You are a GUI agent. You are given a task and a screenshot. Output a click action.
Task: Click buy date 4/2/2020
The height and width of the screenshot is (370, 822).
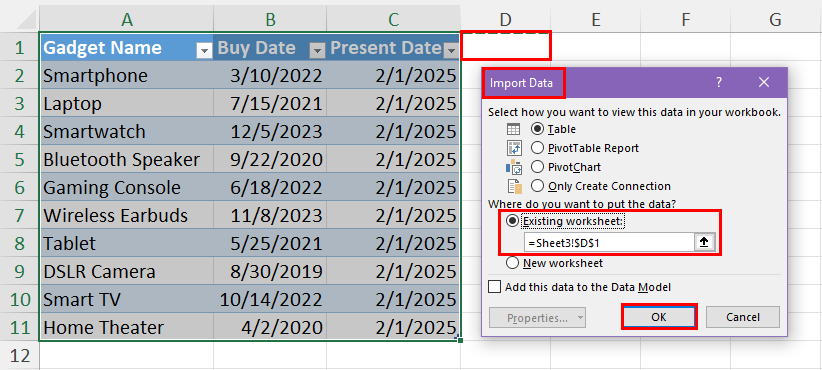270,327
